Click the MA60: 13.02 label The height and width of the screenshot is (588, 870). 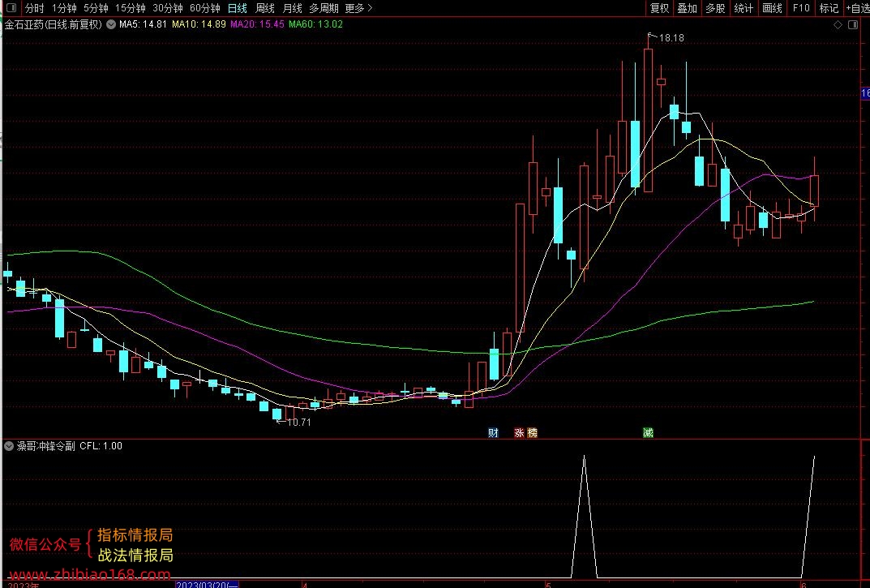[x=315, y=24]
